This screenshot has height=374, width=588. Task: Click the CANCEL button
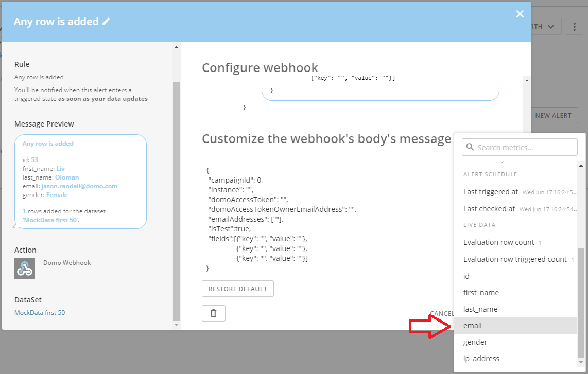click(442, 313)
